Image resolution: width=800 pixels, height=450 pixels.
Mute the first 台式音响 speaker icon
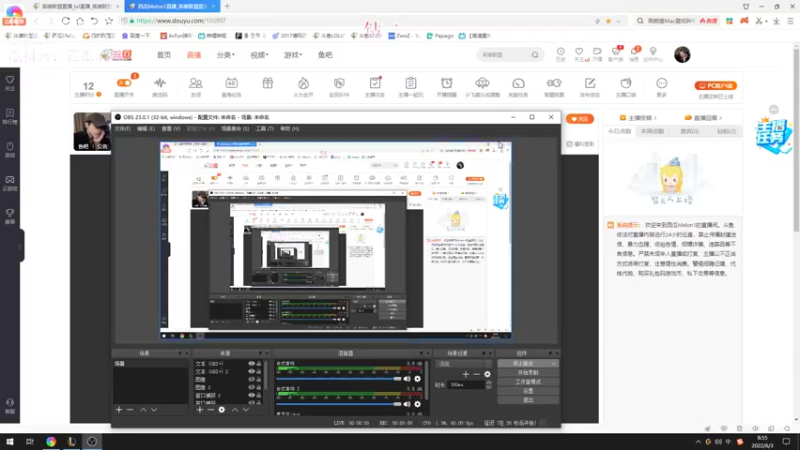(407, 379)
